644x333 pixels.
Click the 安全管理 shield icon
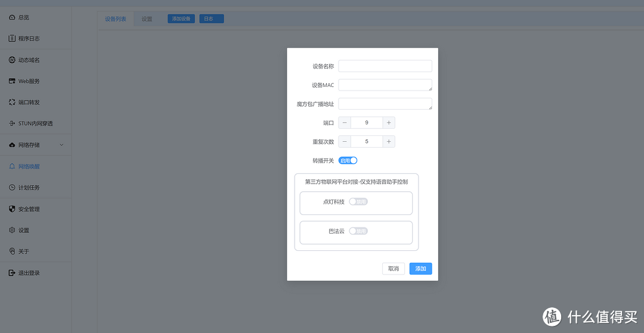click(12, 208)
